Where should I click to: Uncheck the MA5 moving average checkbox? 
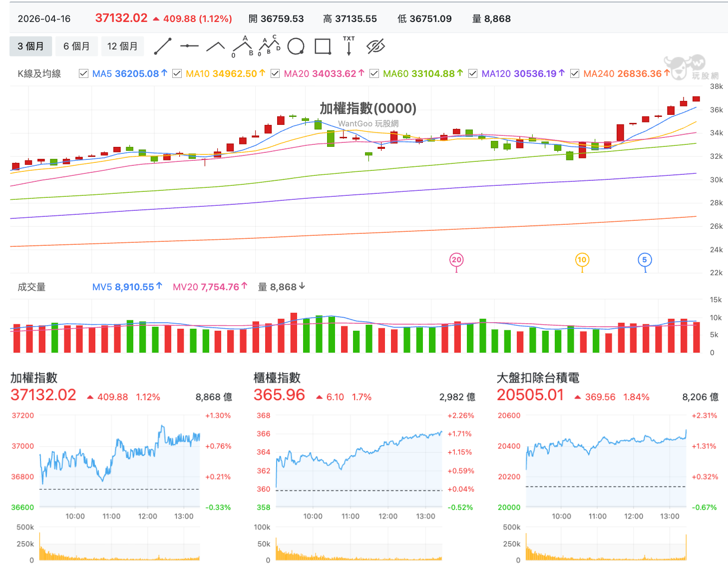click(84, 74)
